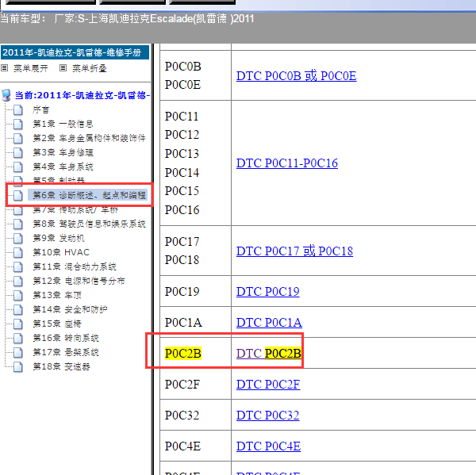Click page icon next to 第9章 发动机
This screenshot has height=475, width=476.
pos(18,238)
